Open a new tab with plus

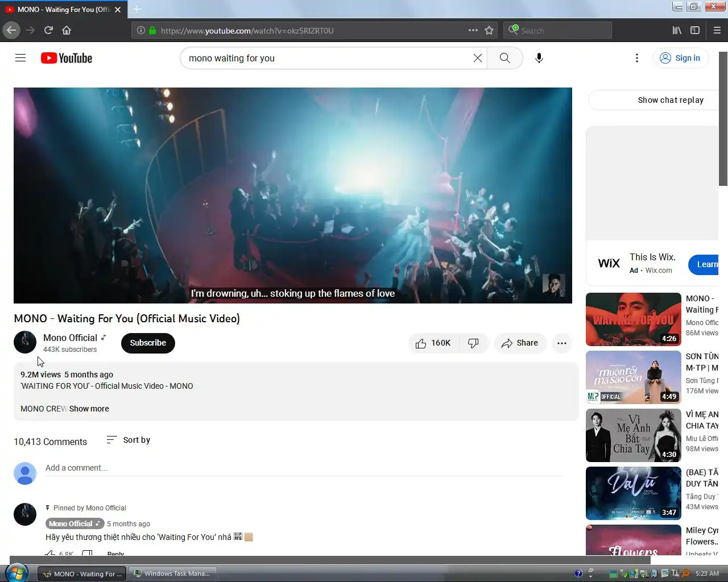(x=137, y=9)
